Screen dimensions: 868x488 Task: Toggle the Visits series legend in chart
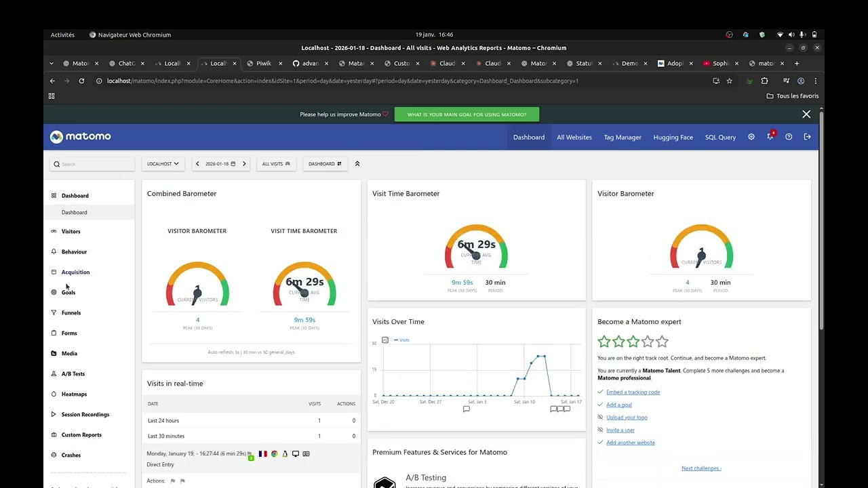click(x=402, y=340)
